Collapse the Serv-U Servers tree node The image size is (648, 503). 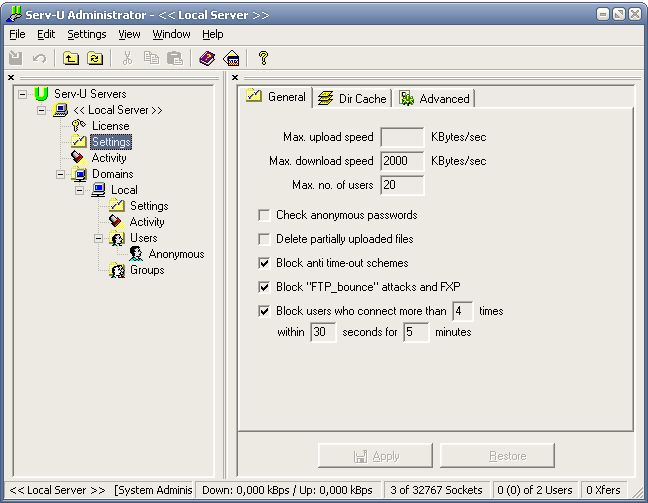22,95
